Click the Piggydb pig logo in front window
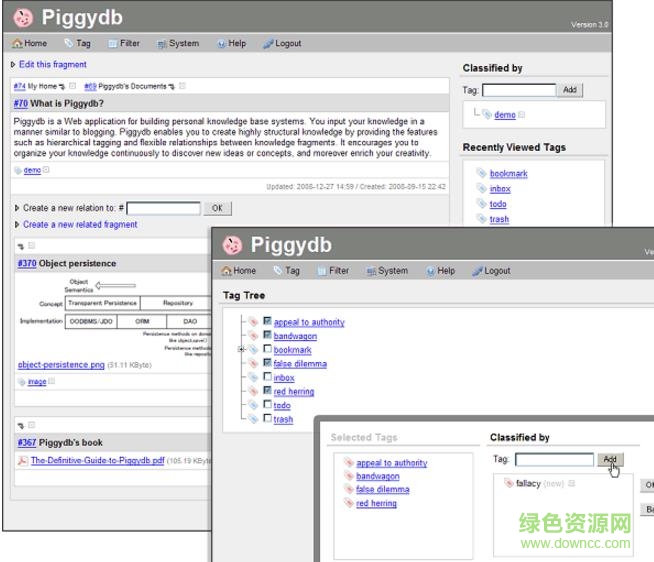Image resolution: width=654 pixels, height=562 pixels. [x=232, y=245]
